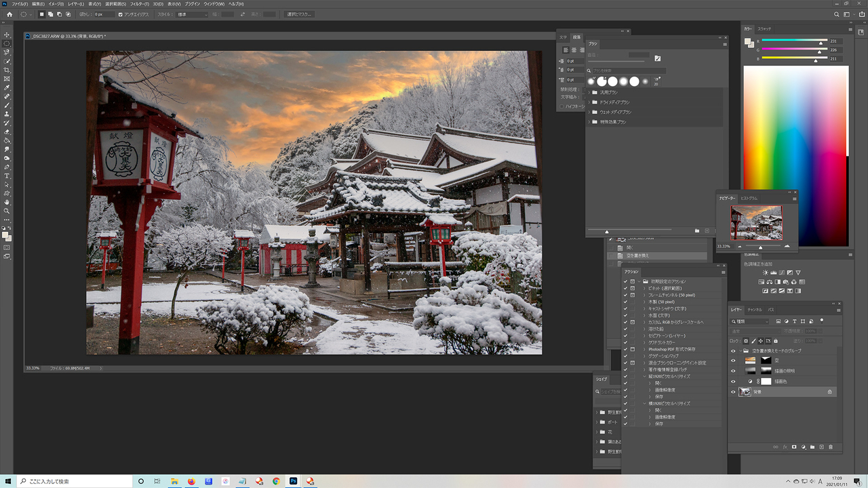Select the Zoom tool
The width and height of the screenshot is (868, 488).
pos(7,211)
